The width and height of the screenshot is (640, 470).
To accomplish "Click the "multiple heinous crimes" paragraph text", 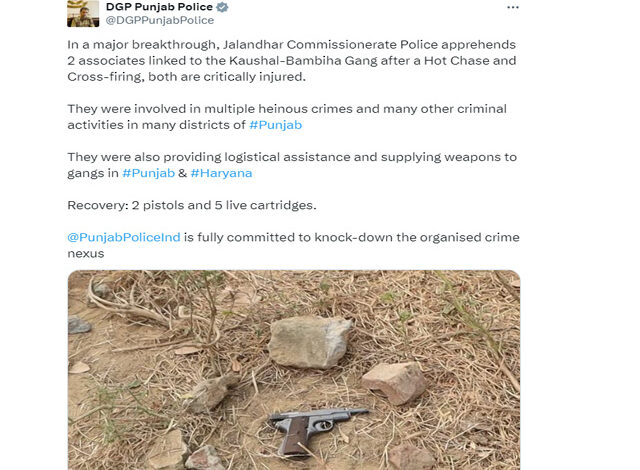I will 287,117.
